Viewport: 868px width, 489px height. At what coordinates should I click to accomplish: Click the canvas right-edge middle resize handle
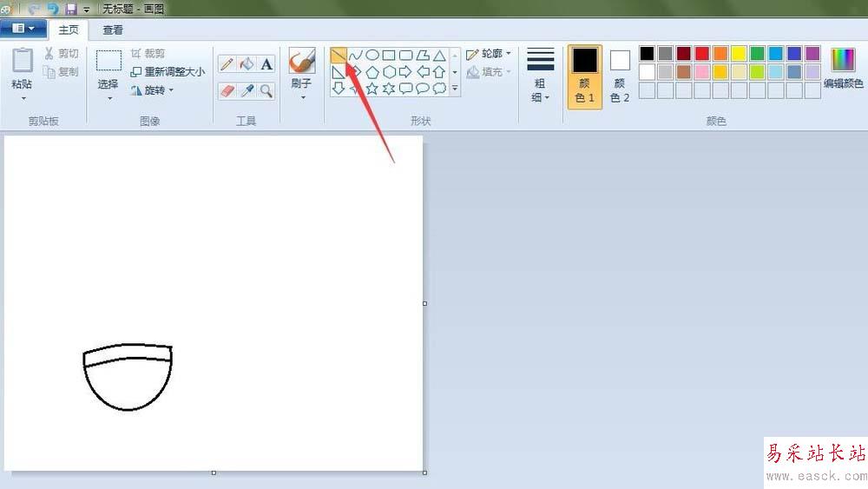pos(424,303)
